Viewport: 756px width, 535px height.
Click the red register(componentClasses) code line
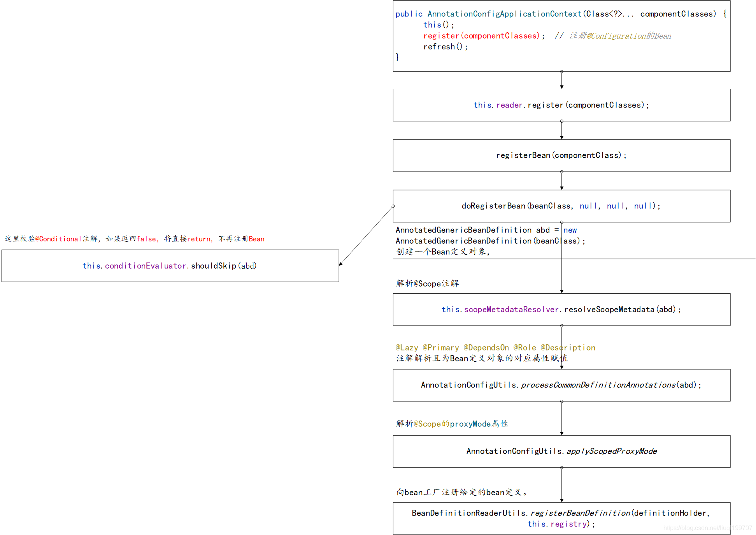pos(484,36)
